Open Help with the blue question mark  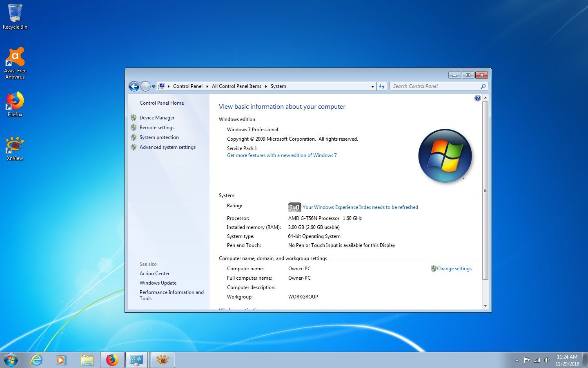(x=477, y=98)
